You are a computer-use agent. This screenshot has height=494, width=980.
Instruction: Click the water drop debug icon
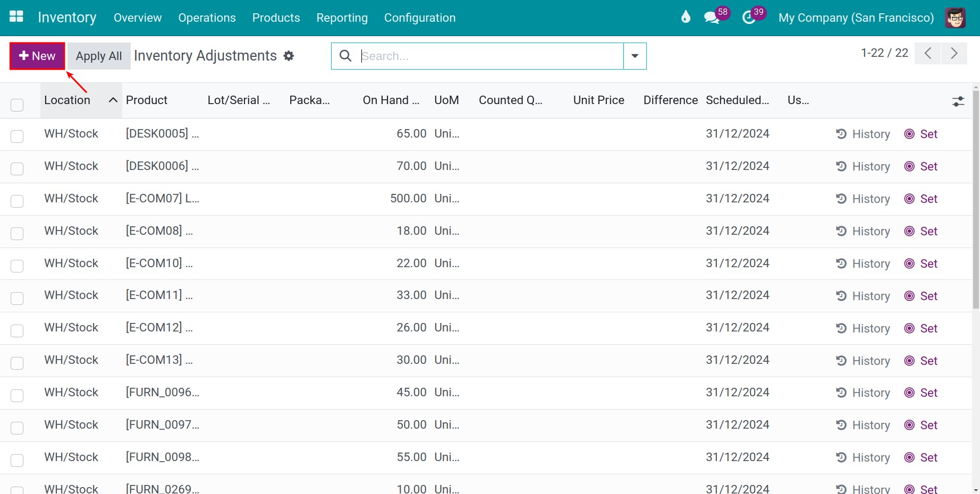(x=686, y=18)
